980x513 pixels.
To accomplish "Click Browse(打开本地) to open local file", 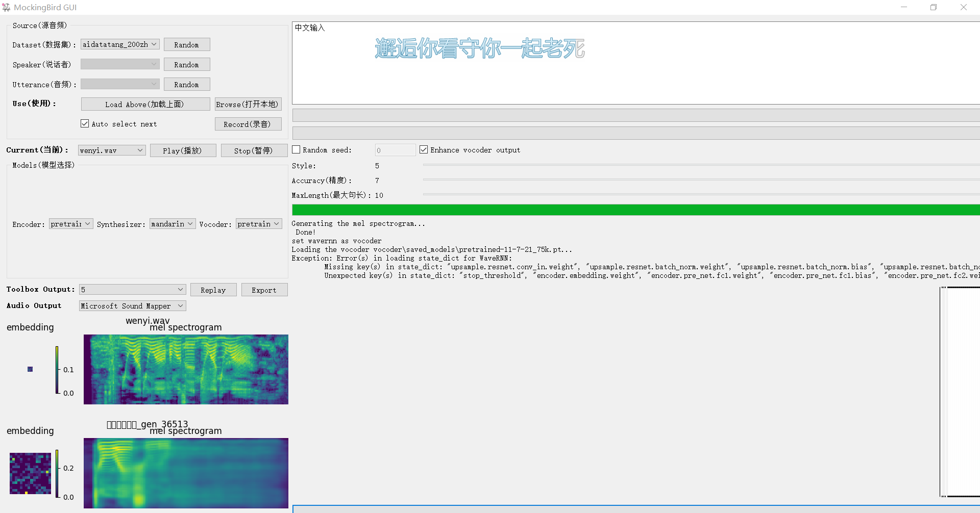I will (248, 104).
